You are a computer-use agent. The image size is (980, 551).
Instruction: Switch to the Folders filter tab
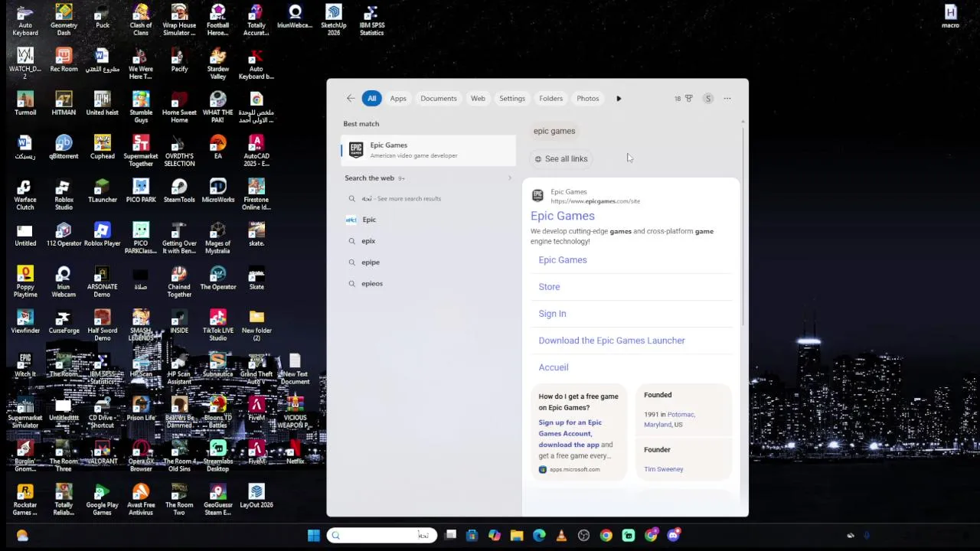tap(550, 98)
